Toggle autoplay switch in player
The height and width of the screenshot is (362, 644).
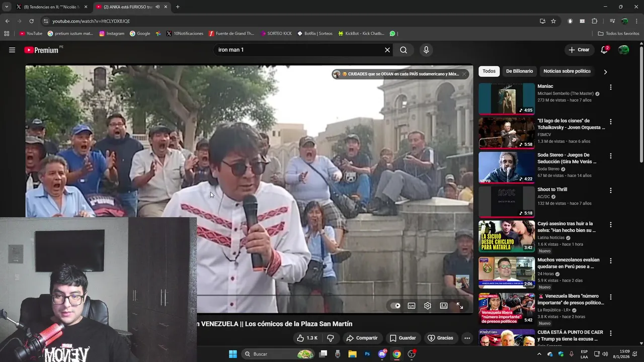395,306
